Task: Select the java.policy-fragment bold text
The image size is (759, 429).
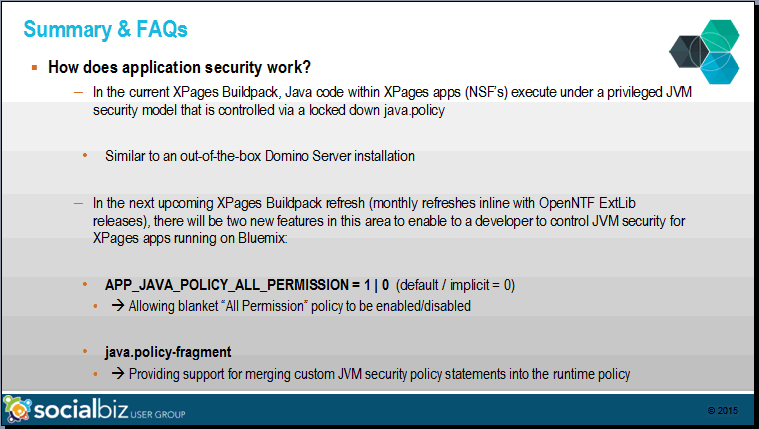Action: point(168,352)
